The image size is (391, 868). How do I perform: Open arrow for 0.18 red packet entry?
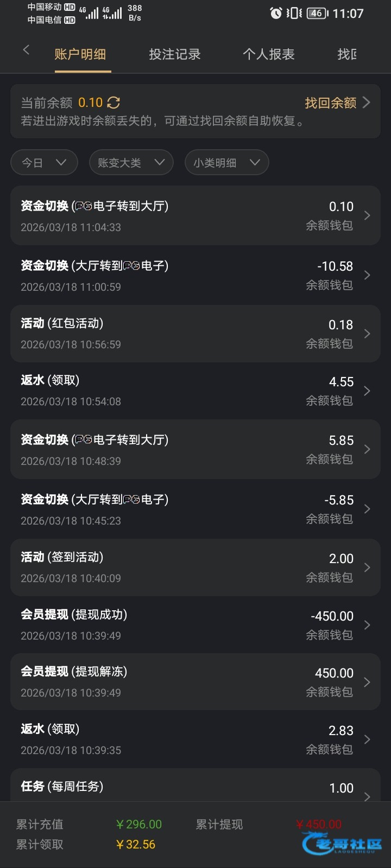tap(367, 334)
